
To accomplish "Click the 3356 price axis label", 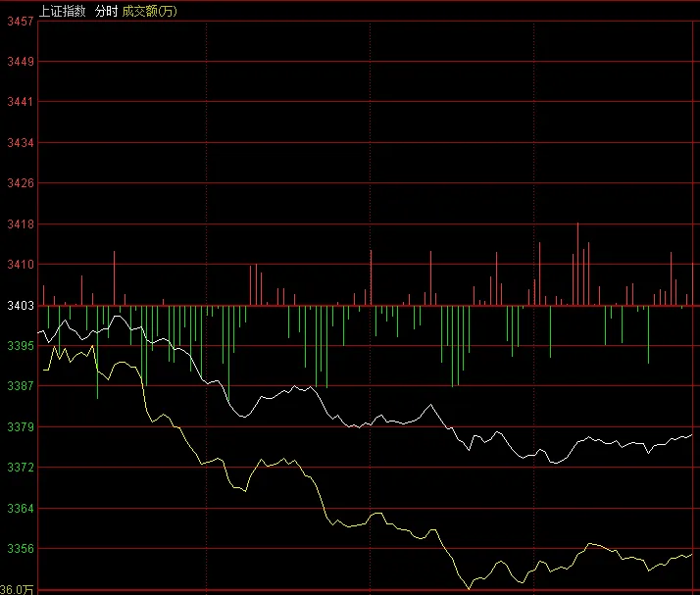I will tap(21, 549).
